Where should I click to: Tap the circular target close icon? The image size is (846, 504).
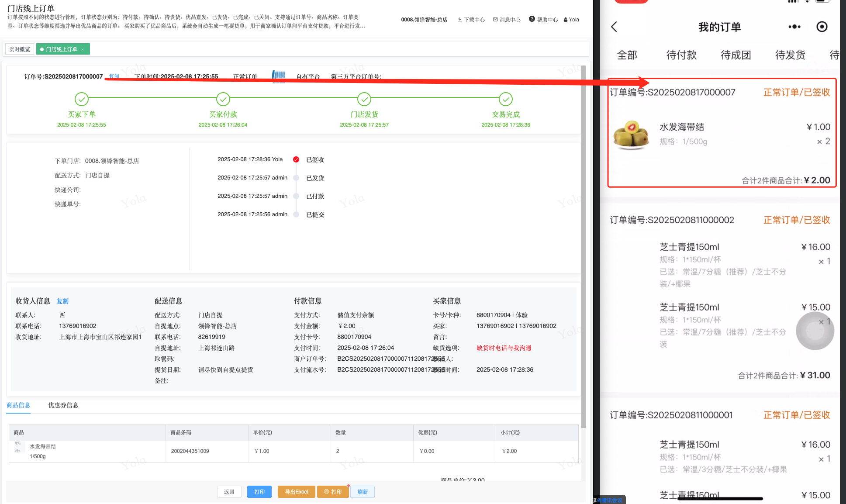822,27
